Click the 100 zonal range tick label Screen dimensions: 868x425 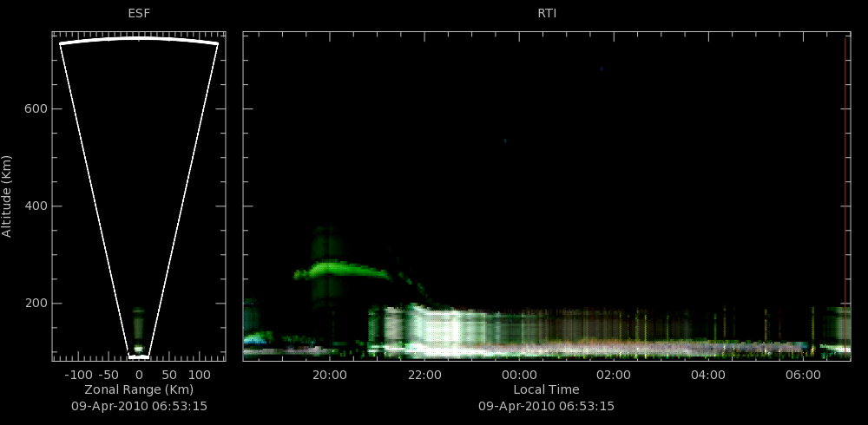200,375
